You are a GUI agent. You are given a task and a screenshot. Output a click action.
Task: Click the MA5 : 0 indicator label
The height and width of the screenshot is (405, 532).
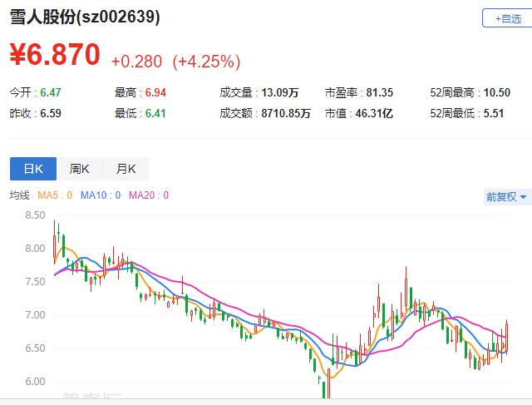click(x=55, y=195)
